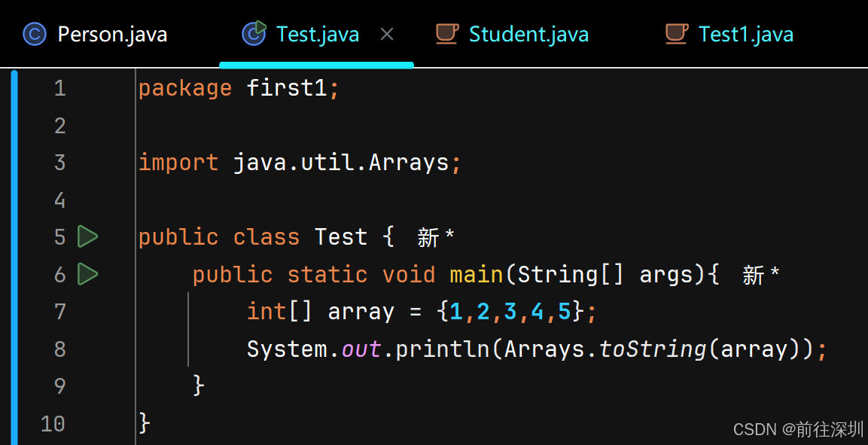The width and height of the screenshot is (868, 445).
Task: Click the Student.java coffee cup icon
Action: 446,34
